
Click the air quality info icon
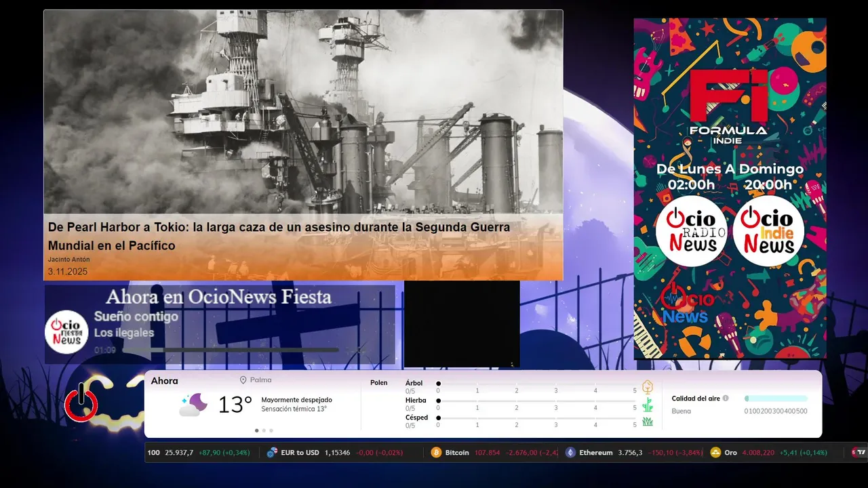tap(726, 399)
